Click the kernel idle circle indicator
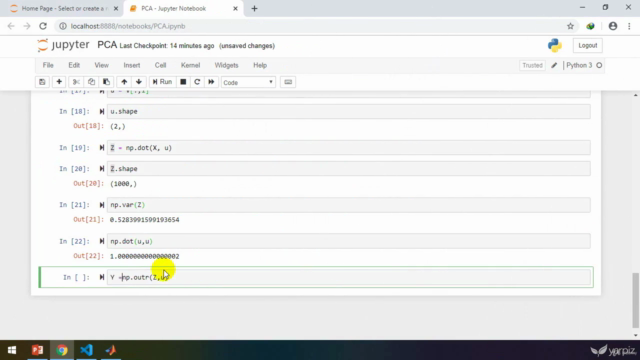The height and width of the screenshot is (360, 640). [599, 65]
